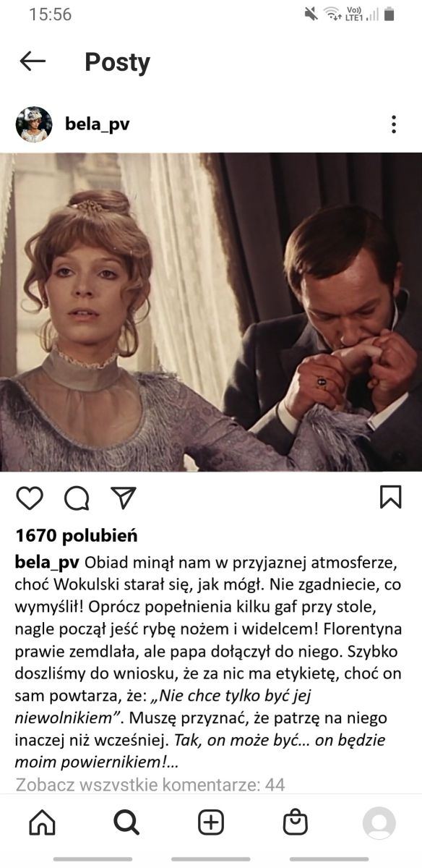
Task: Share the post using paper plane icon
Action: tap(124, 497)
